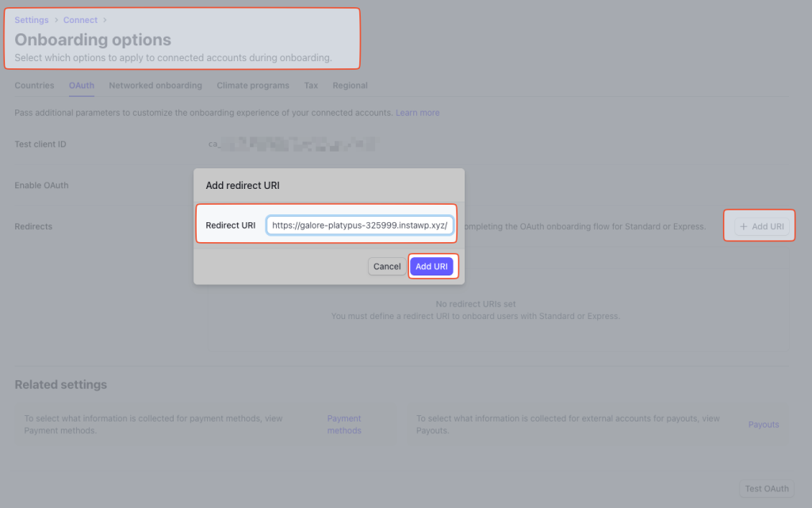Open the Networked onboarding tab
Viewport: 812px width, 508px height.
[x=155, y=86]
